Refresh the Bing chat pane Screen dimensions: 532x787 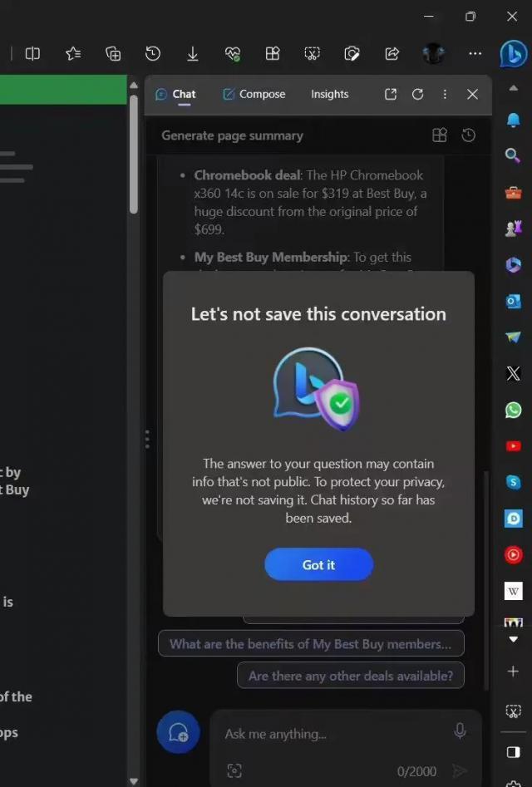pos(417,94)
